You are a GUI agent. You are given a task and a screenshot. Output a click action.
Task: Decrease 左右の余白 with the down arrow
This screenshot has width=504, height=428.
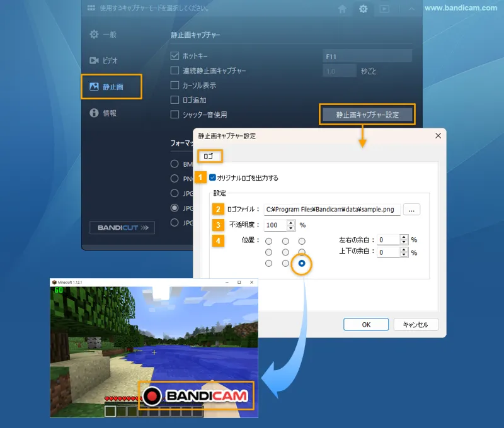click(404, 242)
